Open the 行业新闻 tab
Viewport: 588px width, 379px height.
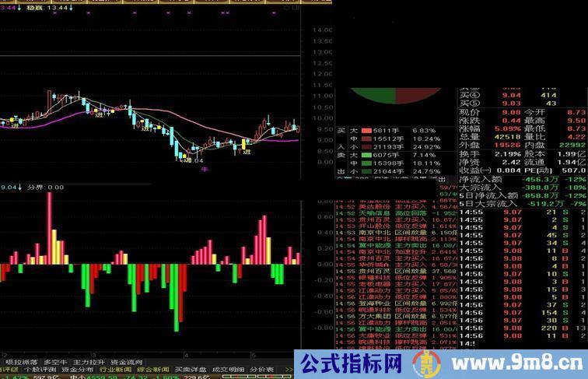[x=115, y=370]
